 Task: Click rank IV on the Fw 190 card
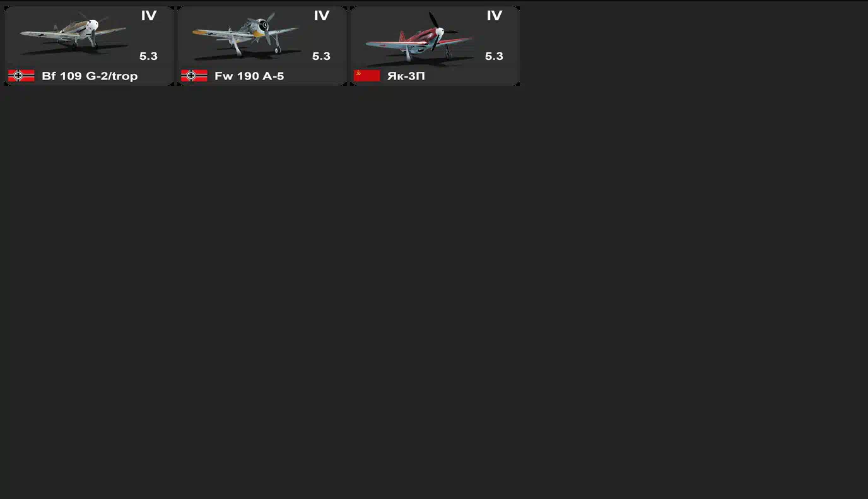pyautogui.click(x=322, y=16)
